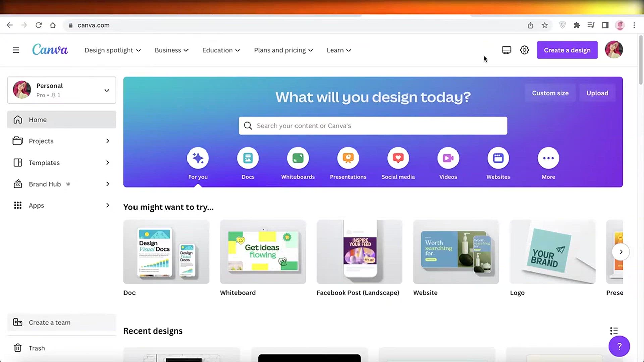Click the Brave shield icon in toolbar
Image resolution: width=644 pixels, height=362 pixels.
[x=563, y=25]
